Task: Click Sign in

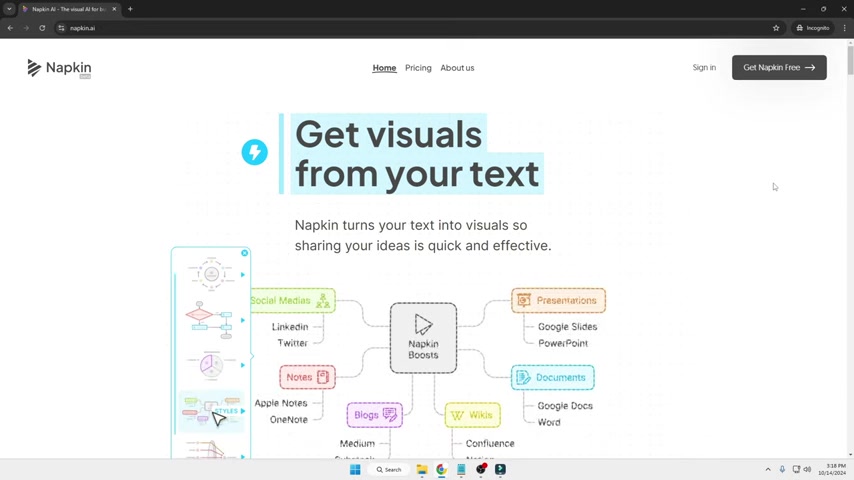Action: [x=704, y=68]
